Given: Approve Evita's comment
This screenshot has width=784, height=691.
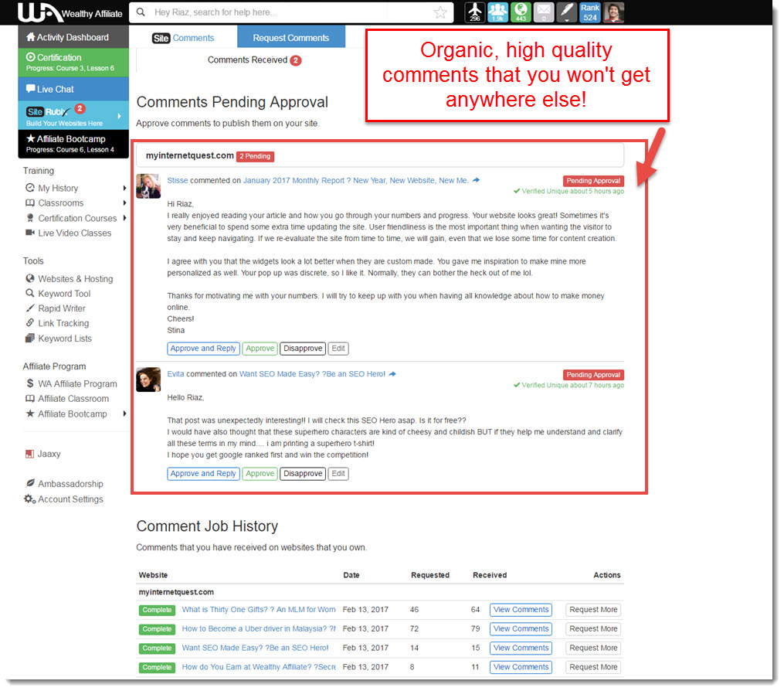Looking at the screenshot, I should click(x=260, y=473).
